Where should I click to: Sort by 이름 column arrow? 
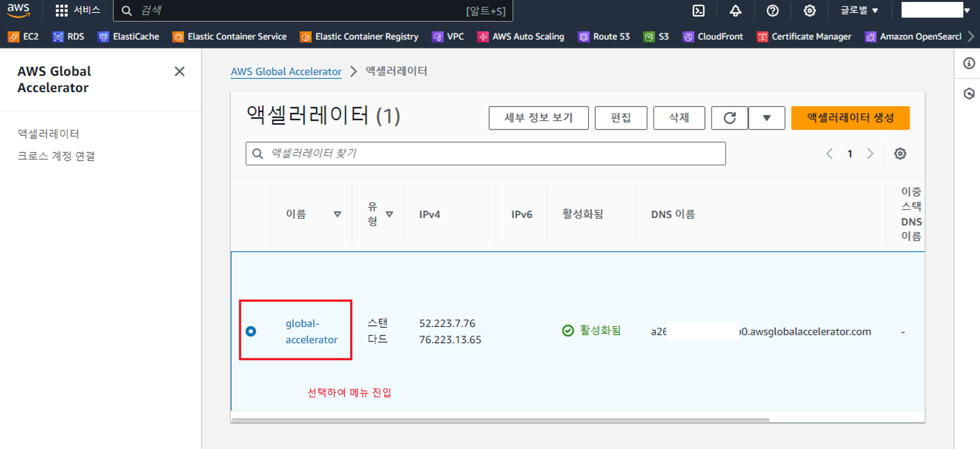click(337, 214)
